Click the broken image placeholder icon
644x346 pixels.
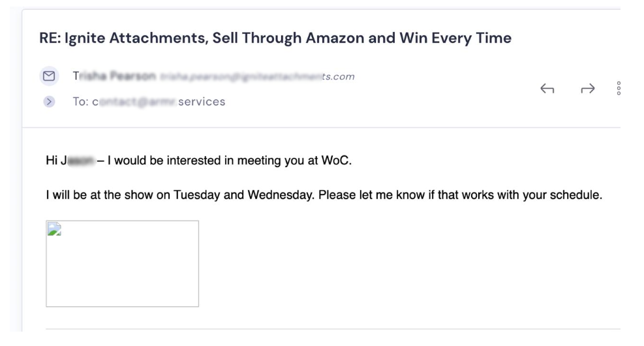click(54, 229)
